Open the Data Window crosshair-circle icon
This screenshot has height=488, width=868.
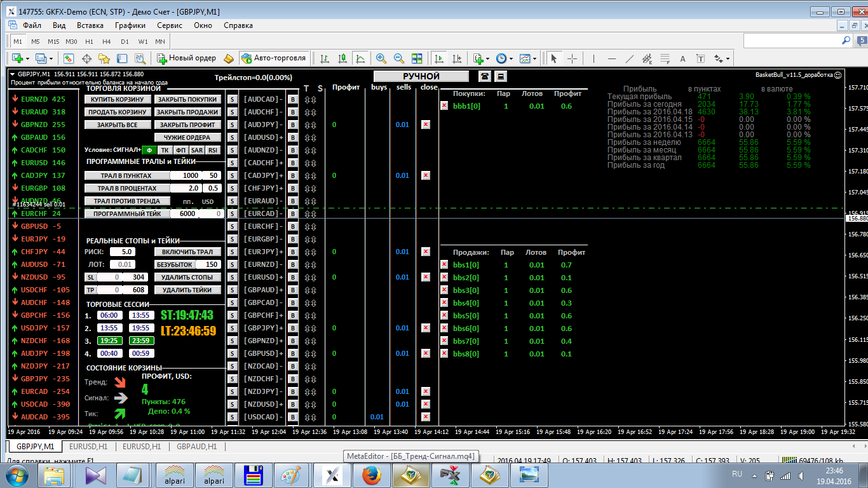point(86,58)
